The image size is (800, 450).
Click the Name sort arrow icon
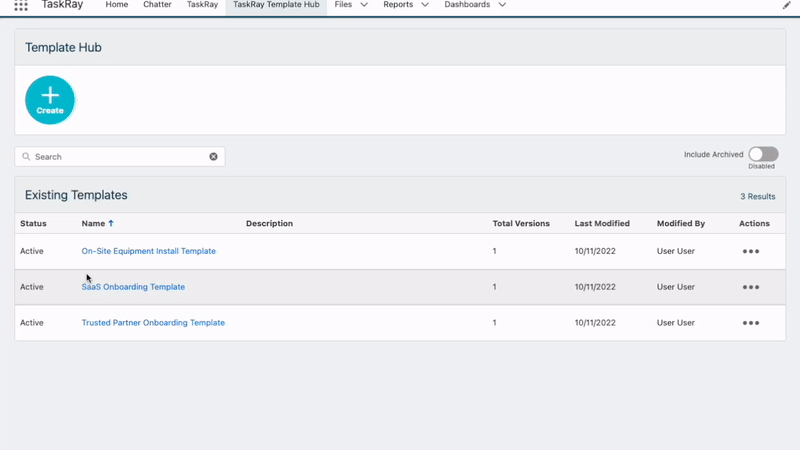pos(111,223)
